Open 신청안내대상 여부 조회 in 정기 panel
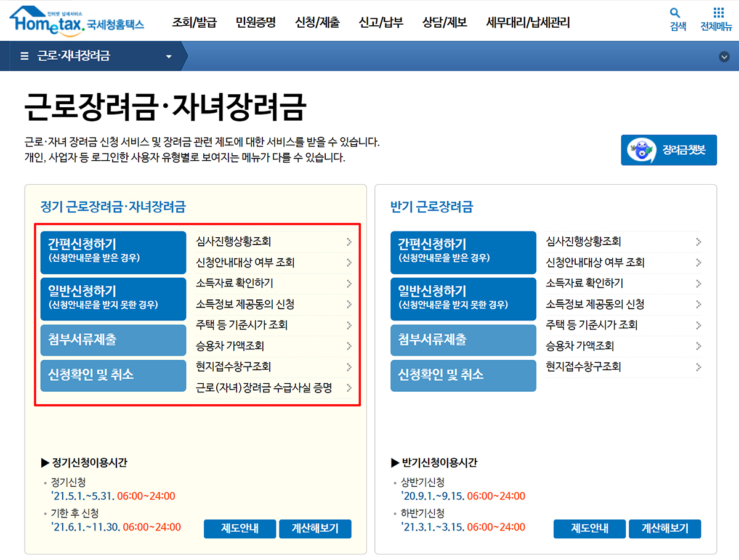 coord(274,262)
